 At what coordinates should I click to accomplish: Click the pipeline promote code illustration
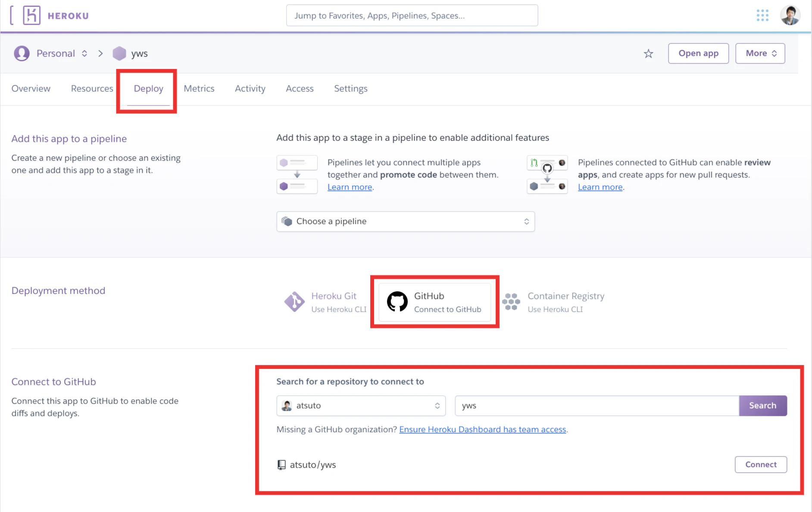(297, 175)
